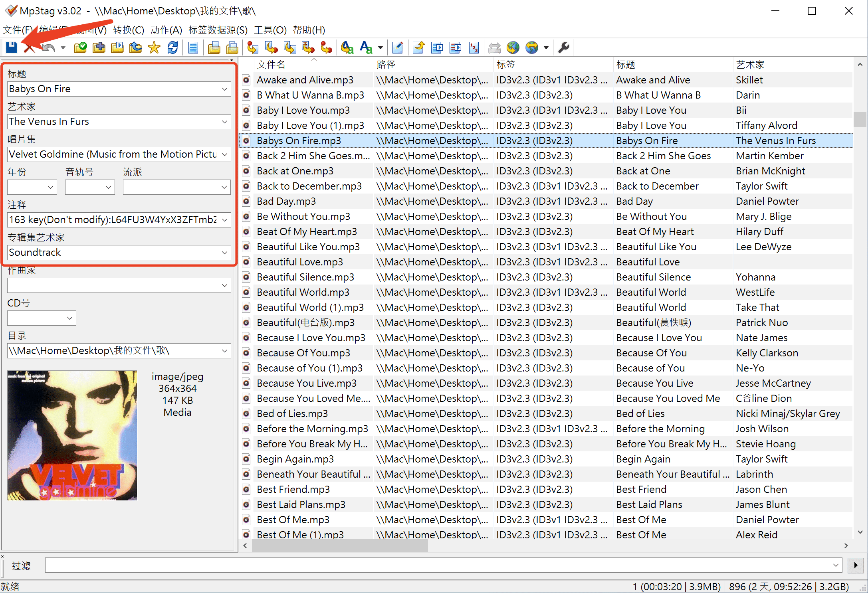Open the 转换(C) menu

click(128, 30)
